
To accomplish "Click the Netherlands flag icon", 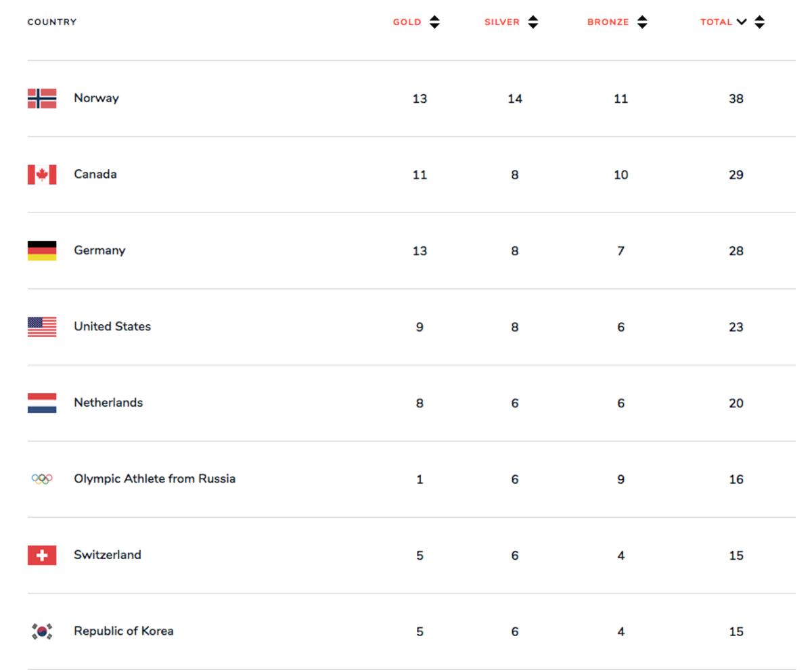I will (42, 403).
